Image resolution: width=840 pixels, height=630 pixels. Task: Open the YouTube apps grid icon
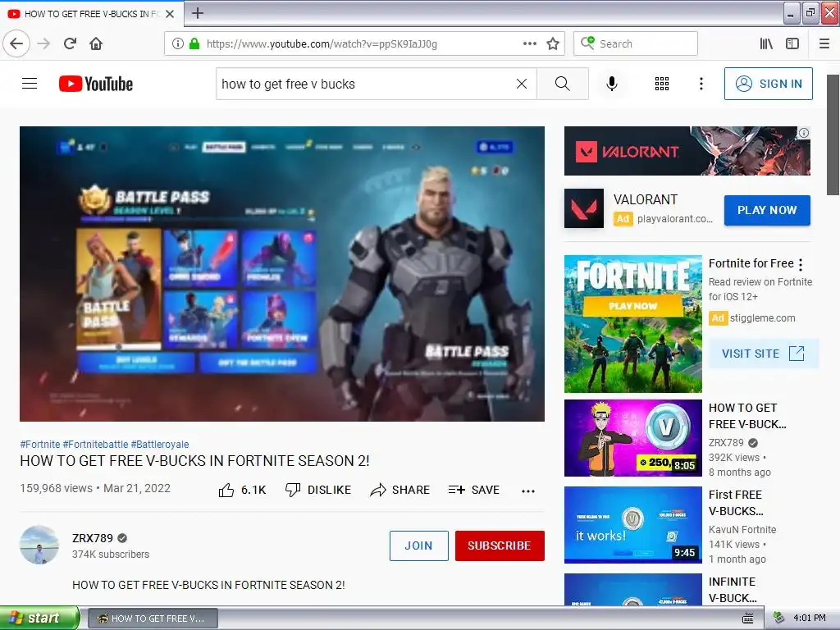tap(662, 84)
